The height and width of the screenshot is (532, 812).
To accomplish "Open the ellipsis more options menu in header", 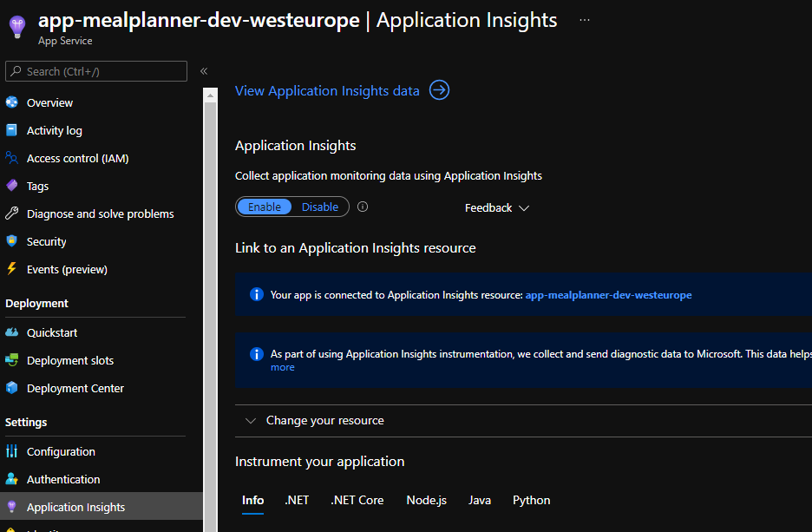I will click(585, 20).
